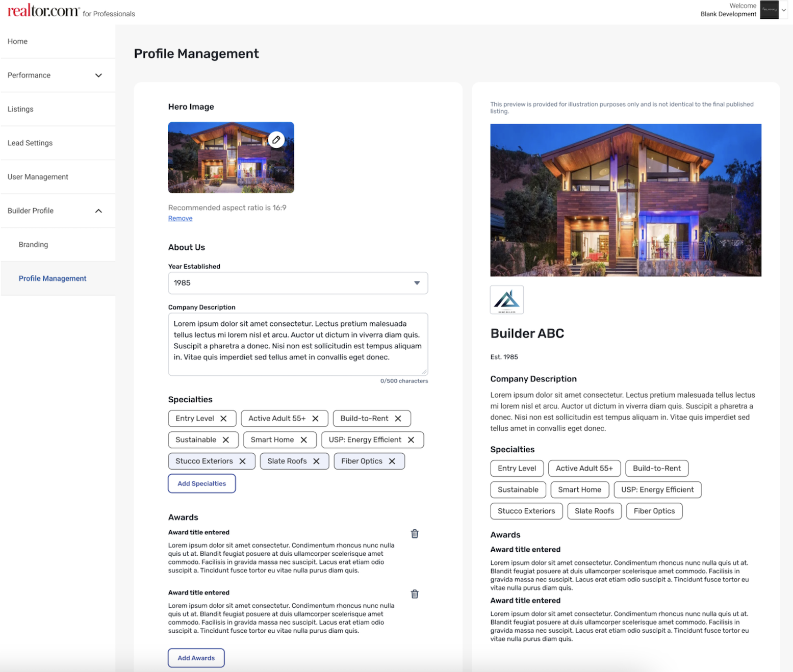
Task: Open User Management in sidebar
Action: 58,177
